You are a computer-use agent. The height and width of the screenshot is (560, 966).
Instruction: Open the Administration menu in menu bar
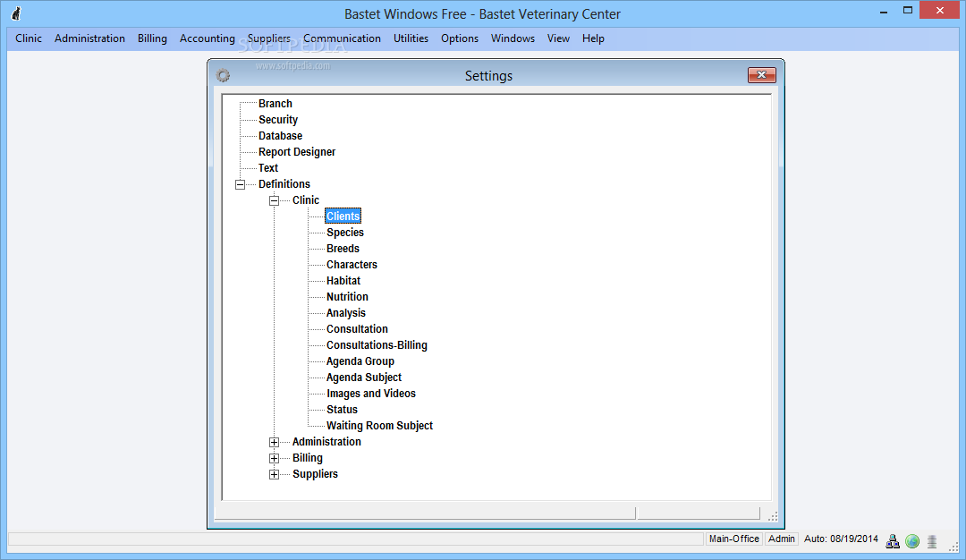point(90,38)
